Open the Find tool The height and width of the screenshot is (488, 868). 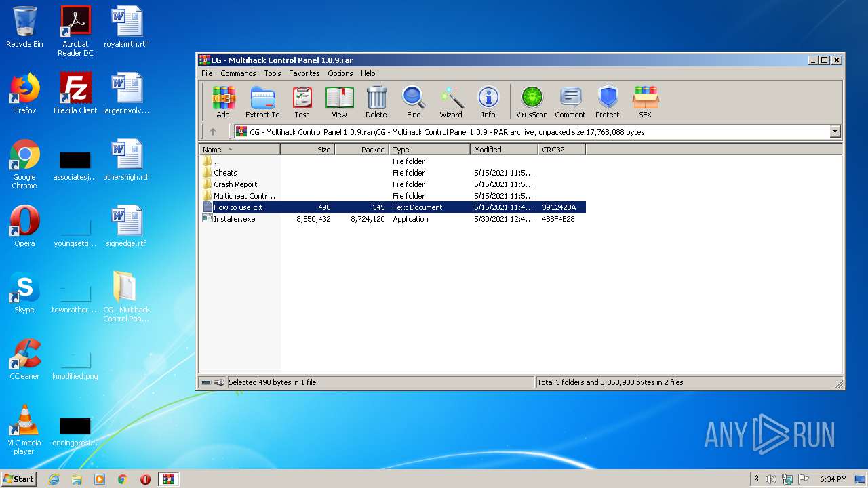click(414, 102)
